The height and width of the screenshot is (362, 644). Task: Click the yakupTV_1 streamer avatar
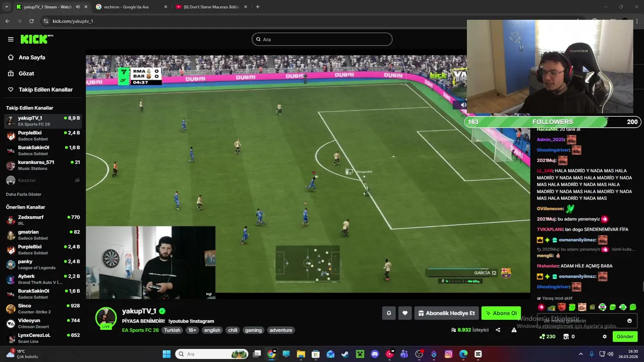(106, 318)
